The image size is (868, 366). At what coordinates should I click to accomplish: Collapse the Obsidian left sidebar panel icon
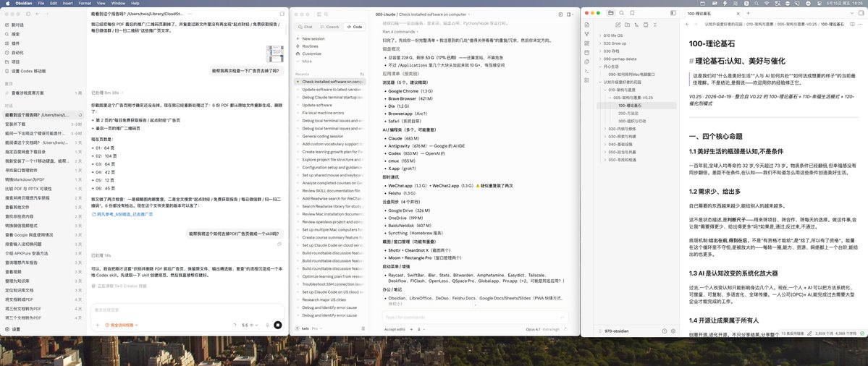pyautogui.click(x=673, y=13)
